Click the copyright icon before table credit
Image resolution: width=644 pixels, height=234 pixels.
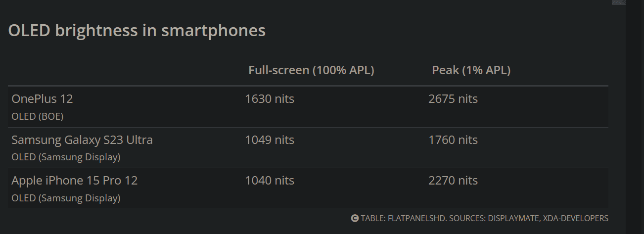[x=355, y=218]
